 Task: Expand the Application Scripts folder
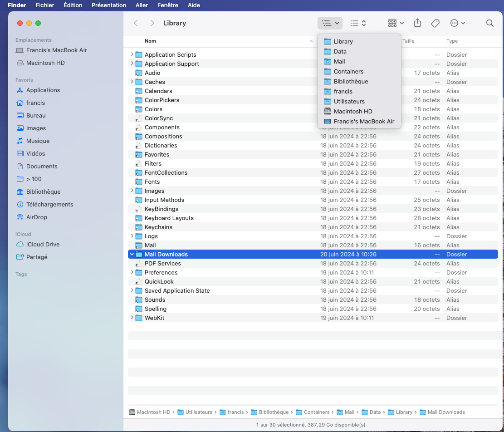click(132, 54)
